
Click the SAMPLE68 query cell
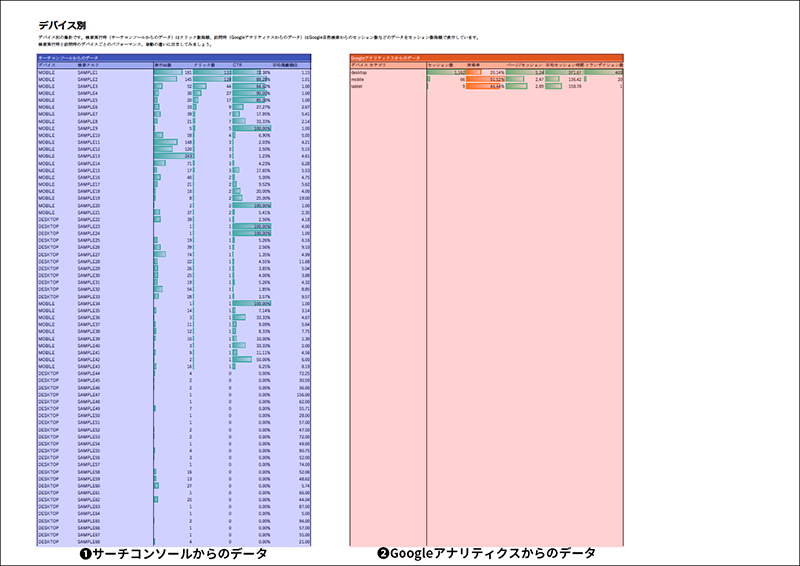pos(89,542)
